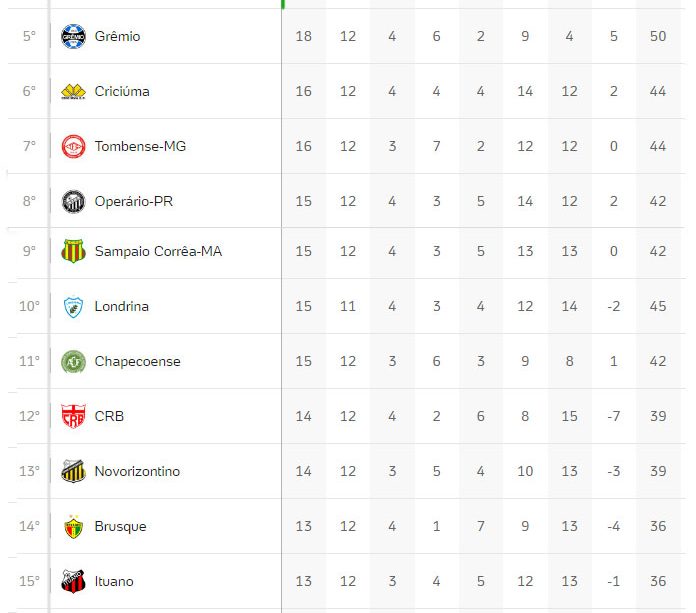The width and height of the screenshot is (696, 613).
Task: Click the Grêmio team crest
Action: 73,36
